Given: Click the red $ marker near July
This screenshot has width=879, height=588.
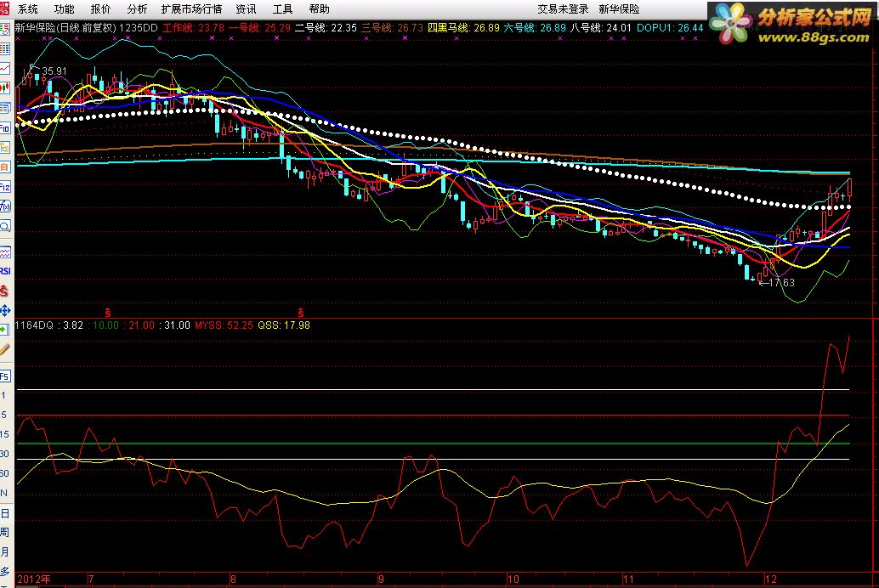Looking at the screenshot, I should click(108, 312).
